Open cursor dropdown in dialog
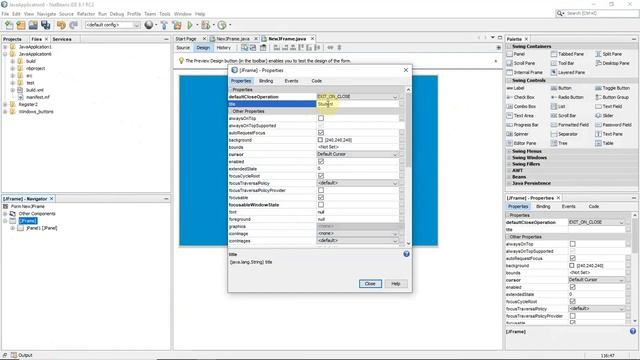The image size is (640, 360). pos(395,154)
